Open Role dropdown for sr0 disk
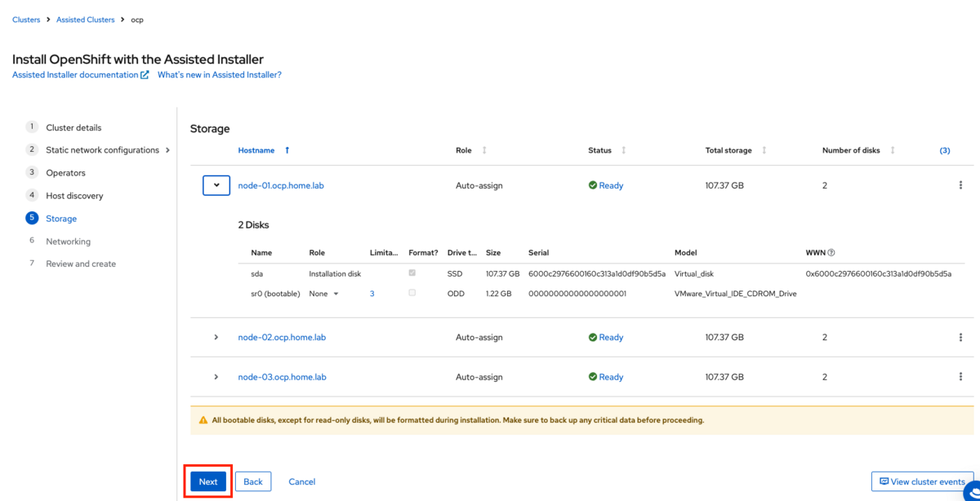Image resolution: width=980 pixels, height=501 pixels. coord(324,294)
